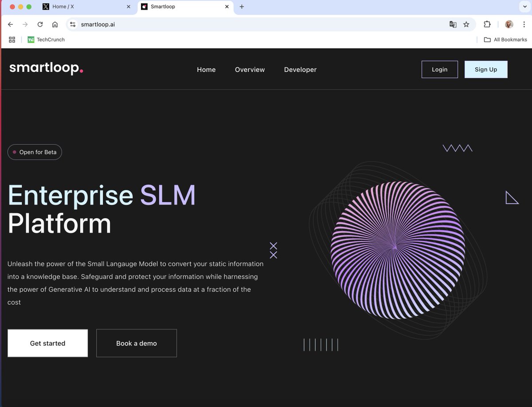Open the Chrome profile avatar
Screen dimensions: 532x407
pyautogui.click(x=509, y=24)
